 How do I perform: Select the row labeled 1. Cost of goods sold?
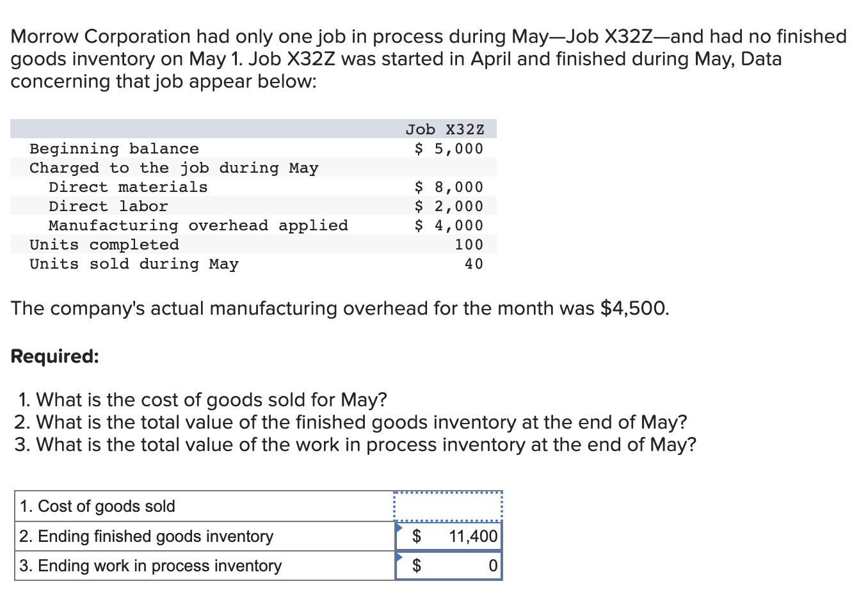pyautogui.click(x=97, y=506)
